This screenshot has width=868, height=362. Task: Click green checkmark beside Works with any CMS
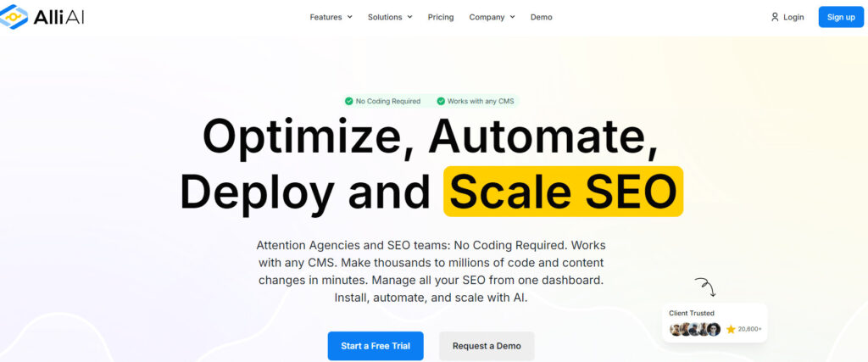[x=441, y=101]
